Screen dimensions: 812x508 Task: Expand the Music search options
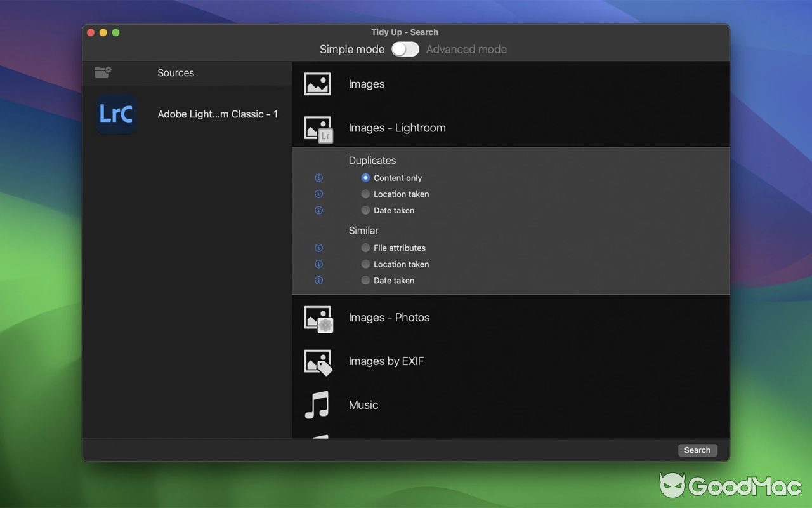(x=363, y=404)
